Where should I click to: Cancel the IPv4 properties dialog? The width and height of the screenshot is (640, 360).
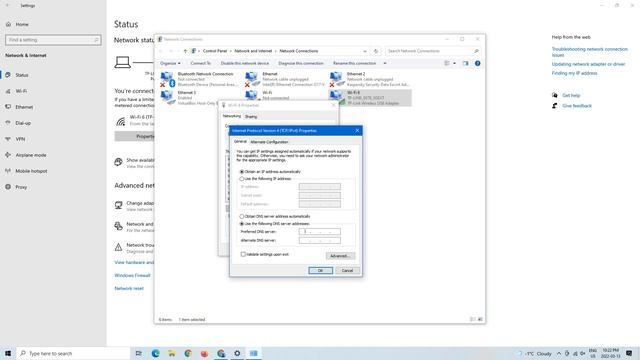pyautogui.click(x=347, y=271)
